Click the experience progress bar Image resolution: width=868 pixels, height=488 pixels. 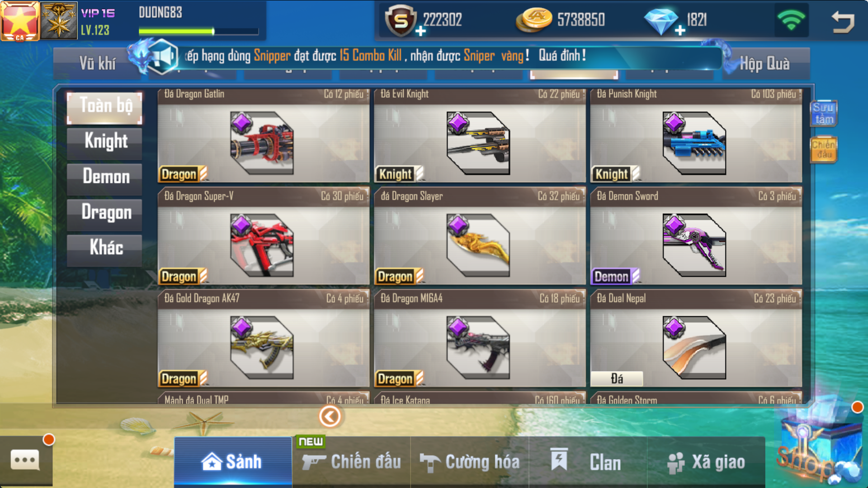tap(198, 31)
